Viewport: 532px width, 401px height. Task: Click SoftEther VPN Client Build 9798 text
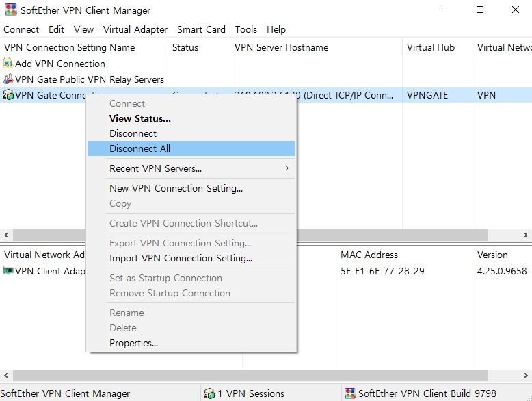coord(427,393)
